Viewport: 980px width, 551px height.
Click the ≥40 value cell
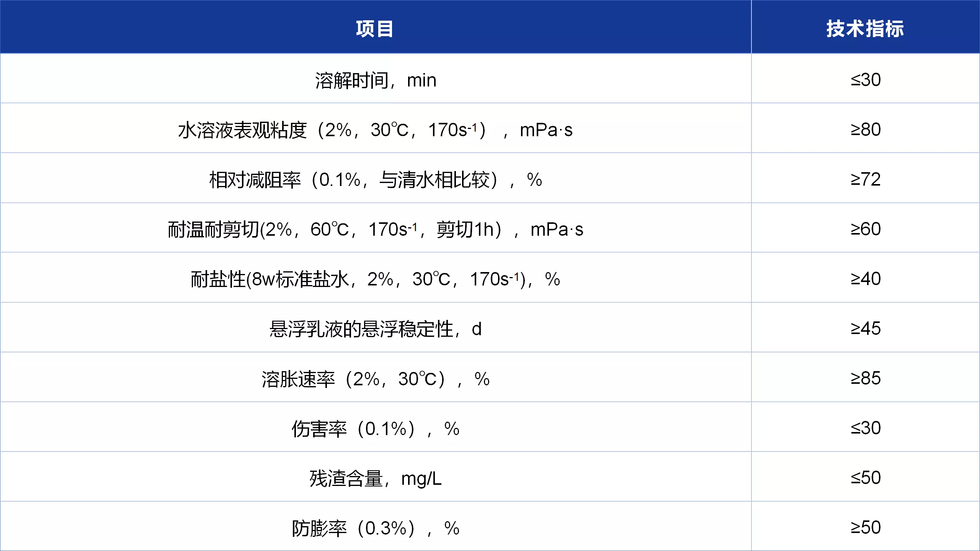pyautogui.click(x=866, y=279)
